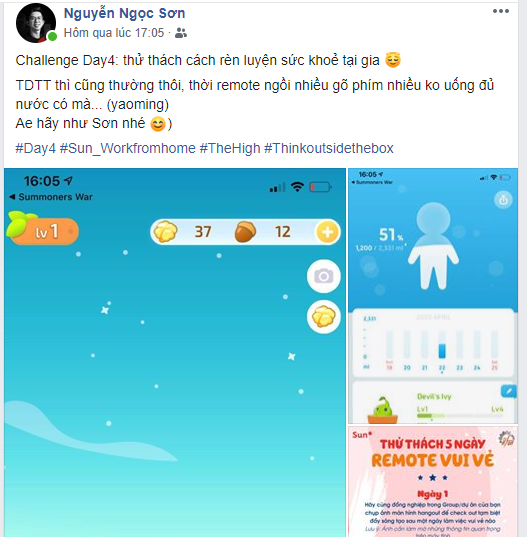This screenshot has height=537, width=527.
Task: Click the round popcorn button below camera
Action: 324,316
